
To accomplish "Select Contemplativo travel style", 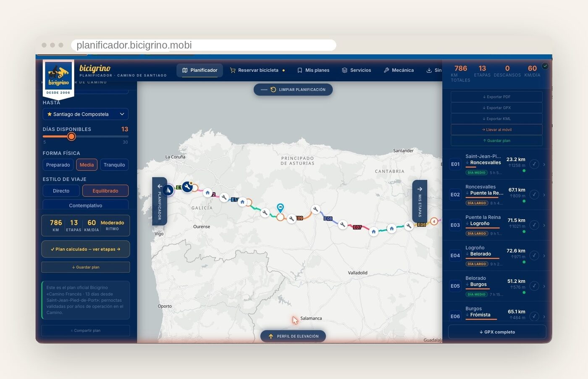I will 86,205.
